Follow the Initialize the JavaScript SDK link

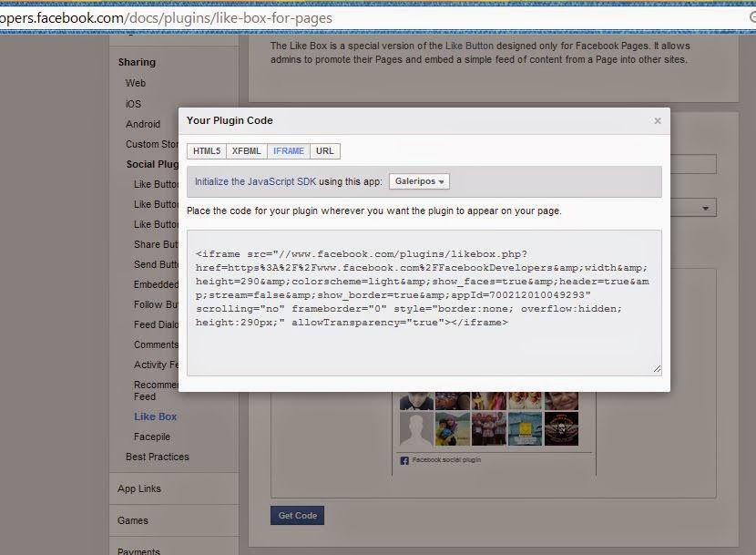(255, 181)
